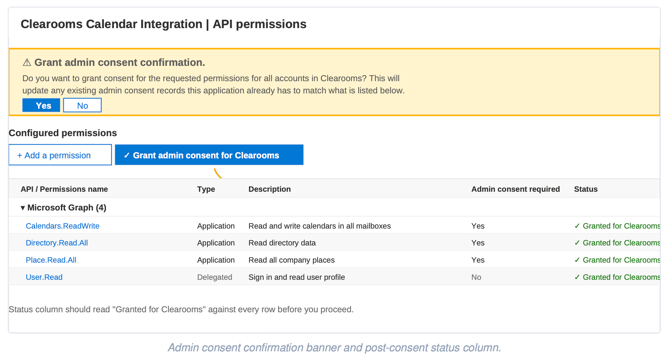Click the Configured permissions heading
Screen dimensions: 670x361
point(63,133)
